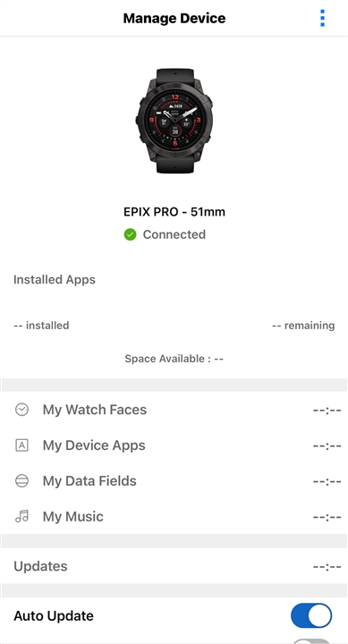The width and height of the screenshot is (348, 644).
Task: Tap the Data Fields circle icon
Action: (x=21, y=481)
